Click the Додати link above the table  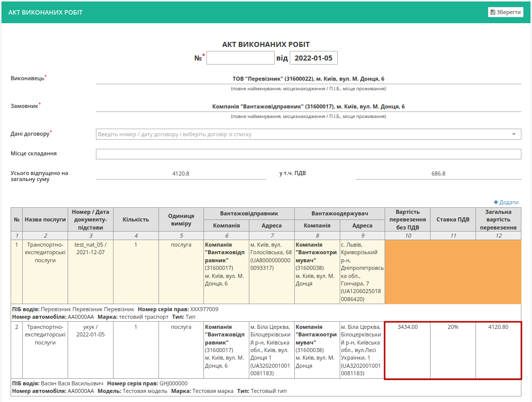point(506,202)
